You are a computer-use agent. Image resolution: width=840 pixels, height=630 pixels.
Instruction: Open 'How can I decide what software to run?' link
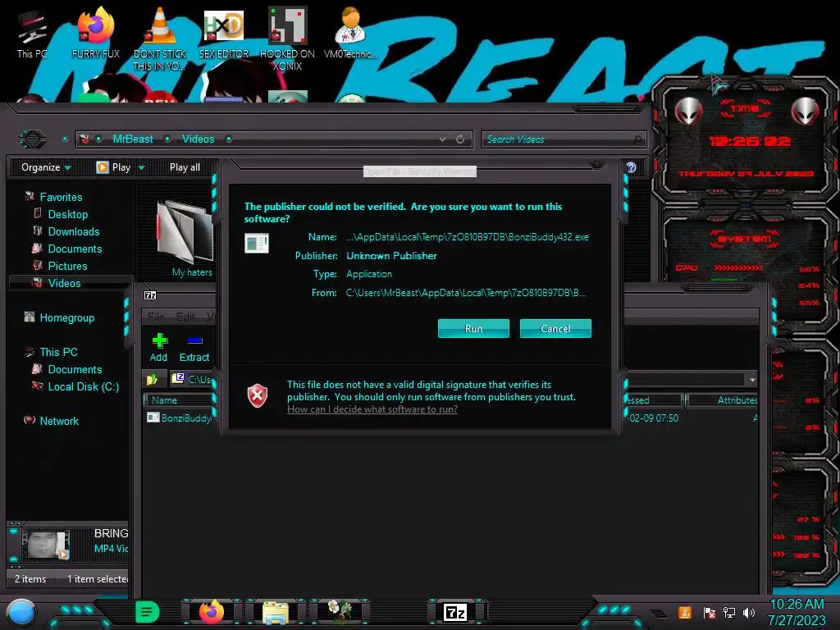pyautogui.click(x=372, y=409)
